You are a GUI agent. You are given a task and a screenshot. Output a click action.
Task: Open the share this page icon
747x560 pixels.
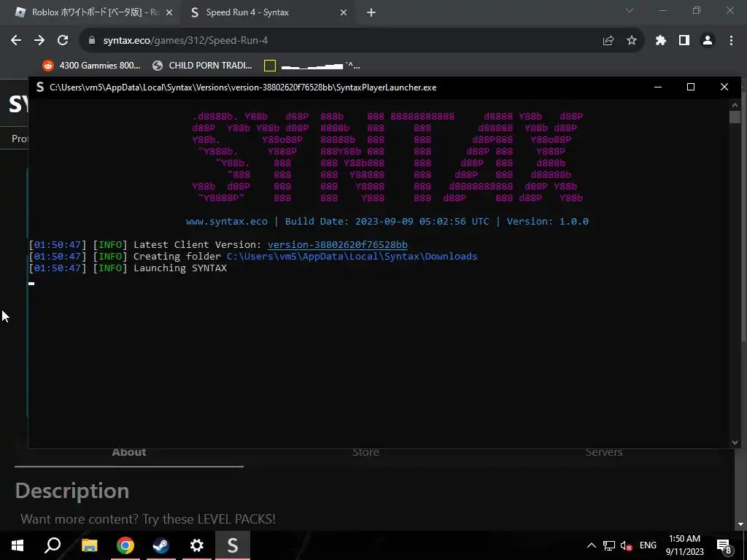click(608, 41)
